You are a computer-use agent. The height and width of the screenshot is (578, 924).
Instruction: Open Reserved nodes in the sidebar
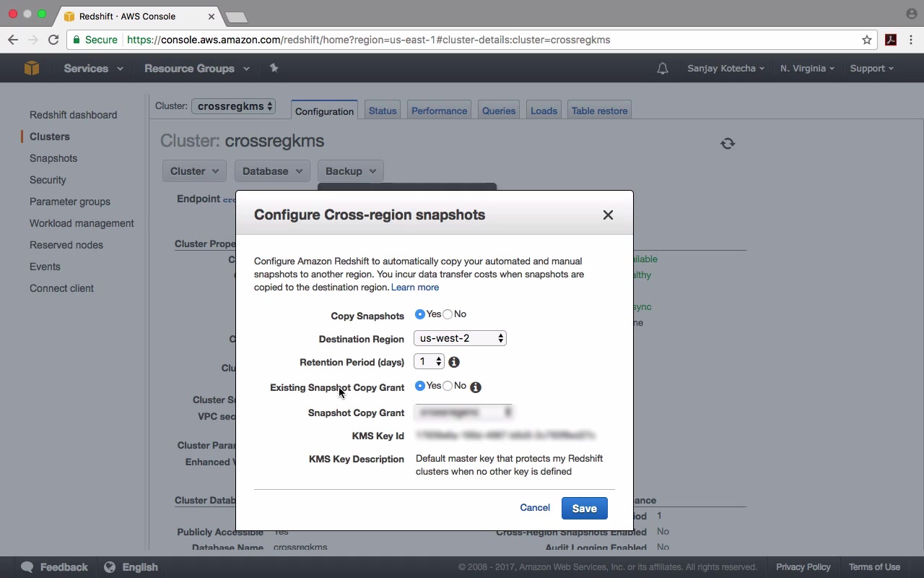pos(66,245)
